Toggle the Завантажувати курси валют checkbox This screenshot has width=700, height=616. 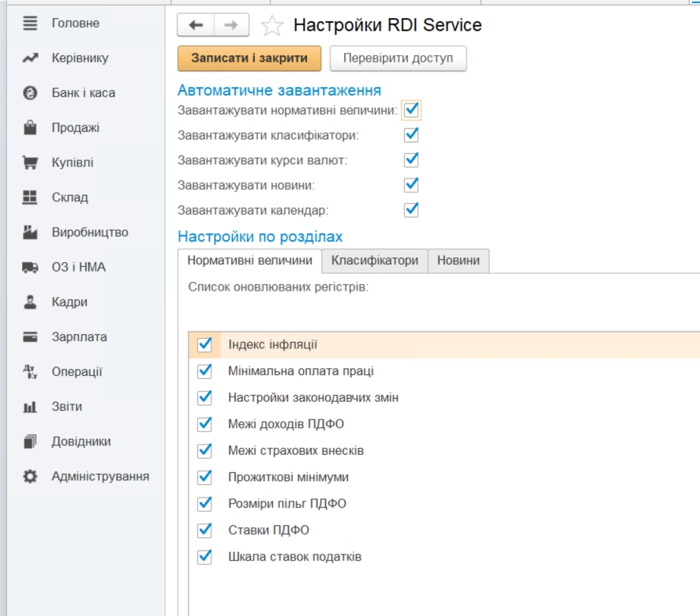coord(410,160)
